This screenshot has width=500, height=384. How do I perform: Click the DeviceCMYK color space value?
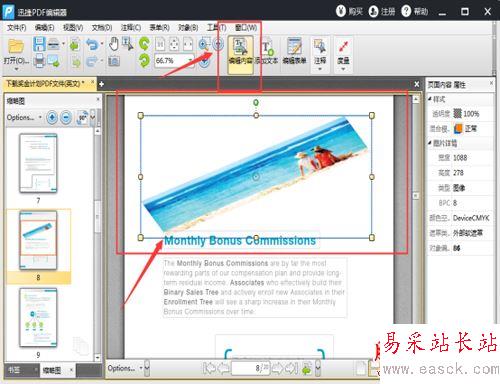(x=471, y=218)
